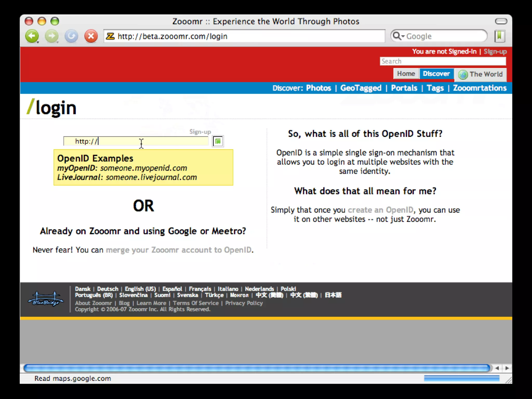Switch language to Português (BR)

click(x=94, y=295)
